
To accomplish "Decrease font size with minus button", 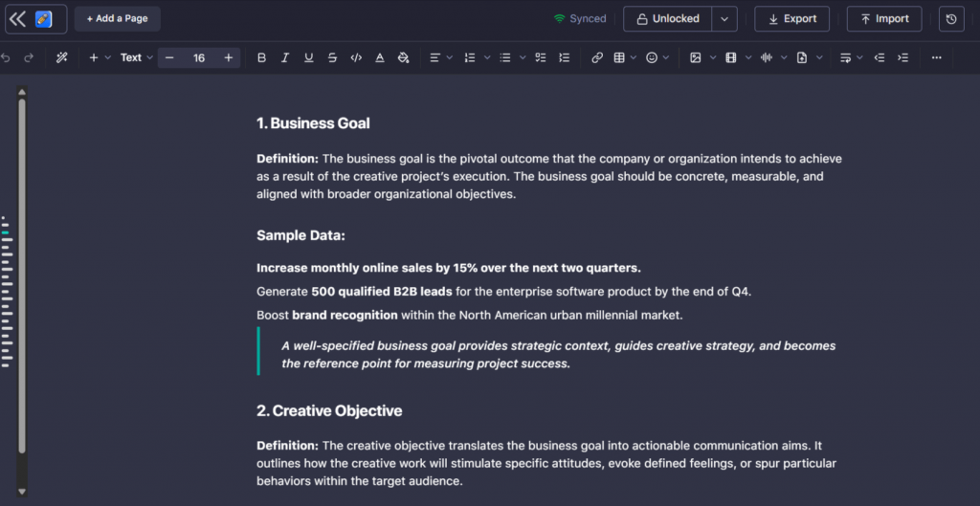I will coord(169,57).
